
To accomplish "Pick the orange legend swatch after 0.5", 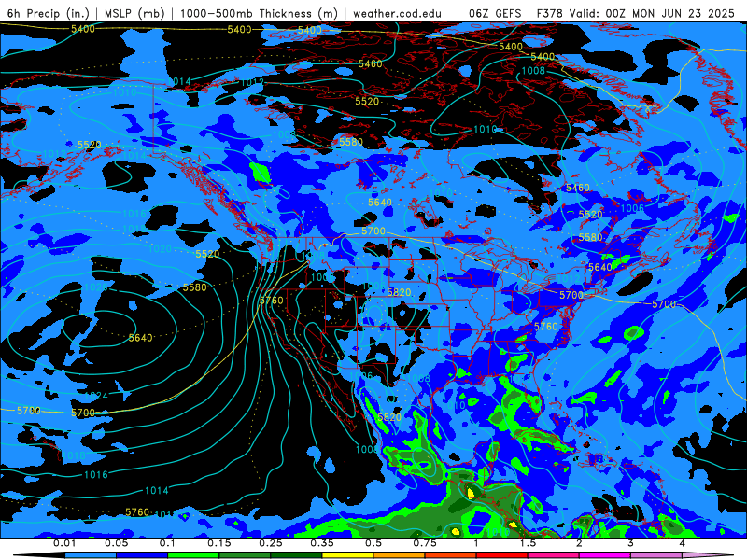I will 399,555.
